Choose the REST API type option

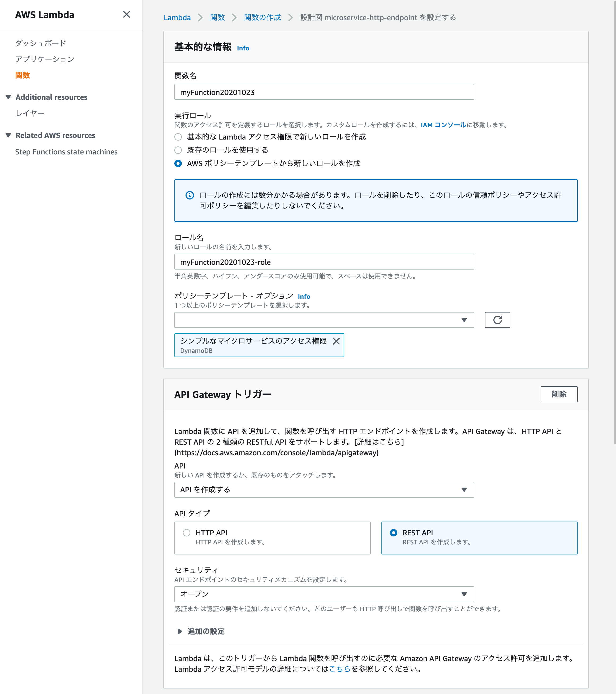(x=479, y=538)
